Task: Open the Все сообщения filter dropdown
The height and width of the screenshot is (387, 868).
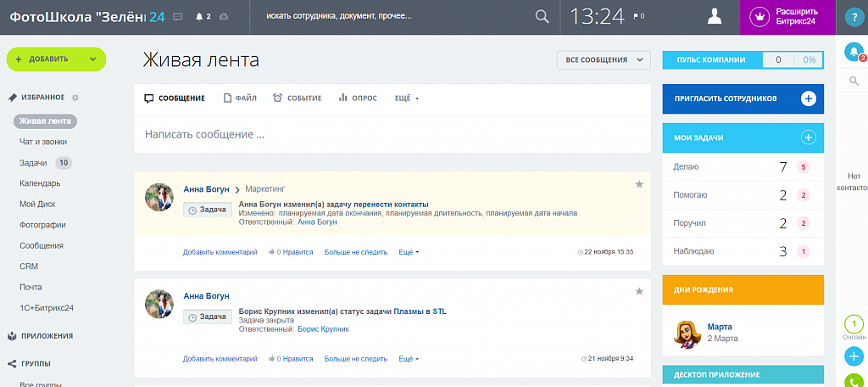Action: [603, 59]
